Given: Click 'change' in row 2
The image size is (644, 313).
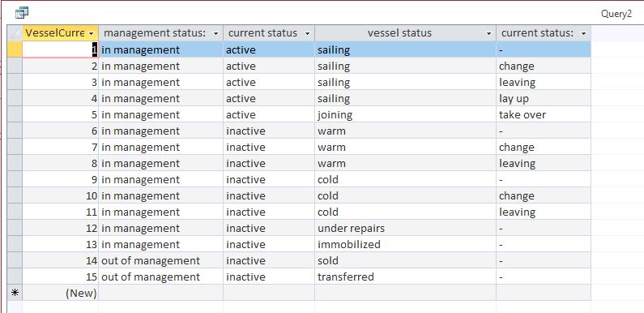Looking at the screenshot, I should pos(517,66).
